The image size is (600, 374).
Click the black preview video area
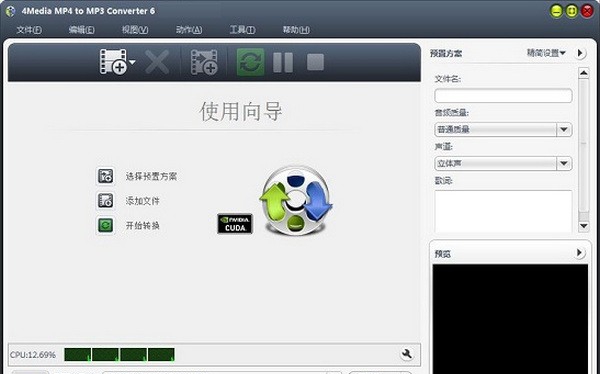[510, 319]
